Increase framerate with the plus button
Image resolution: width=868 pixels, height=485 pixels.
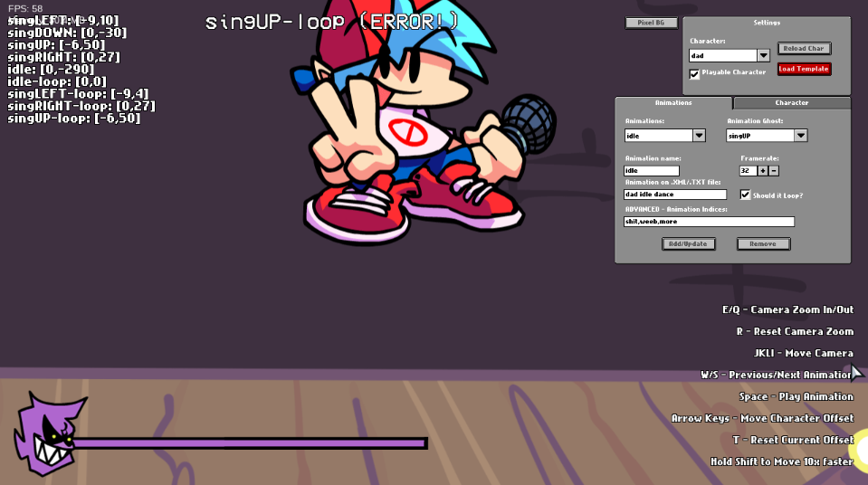point(763,170)
